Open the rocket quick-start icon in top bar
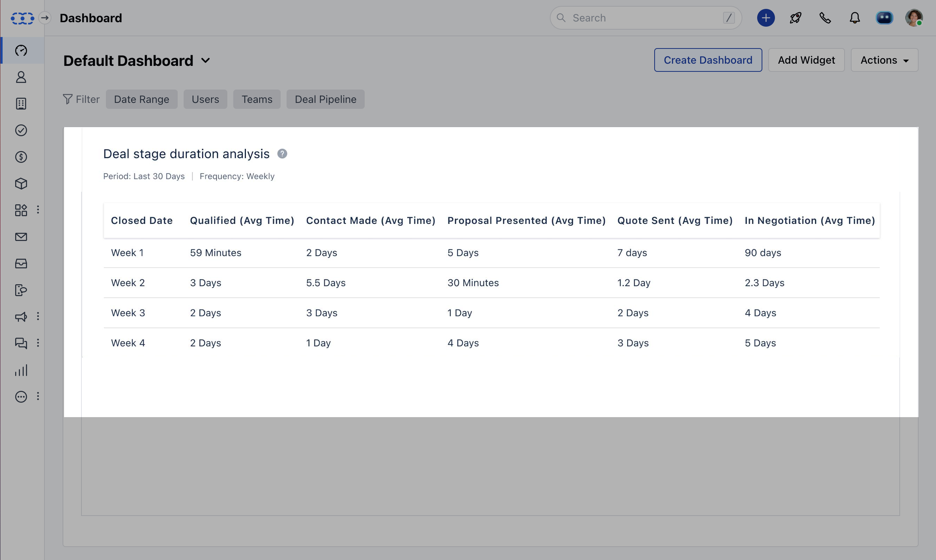Screen dimensions: 936x560 (x=795, y=18)
